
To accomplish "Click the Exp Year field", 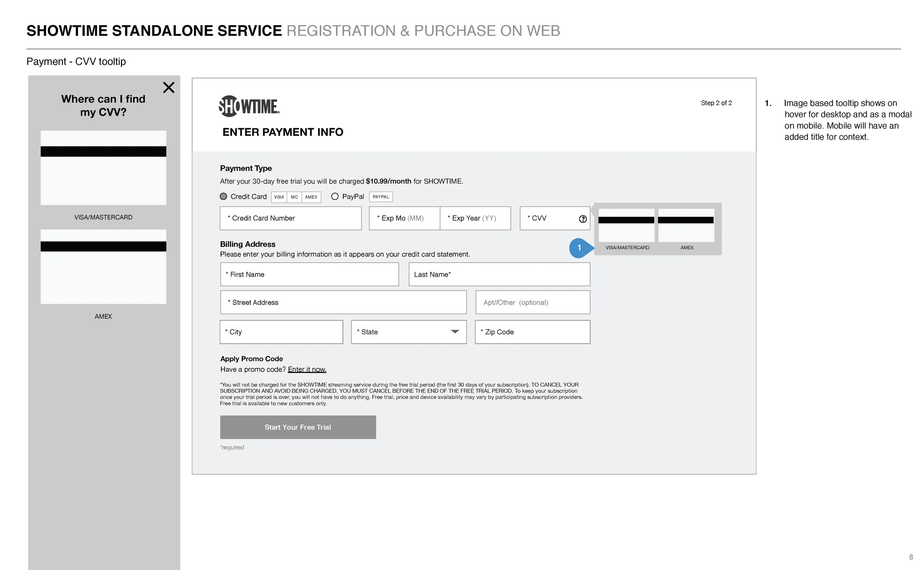I will 475,218.
